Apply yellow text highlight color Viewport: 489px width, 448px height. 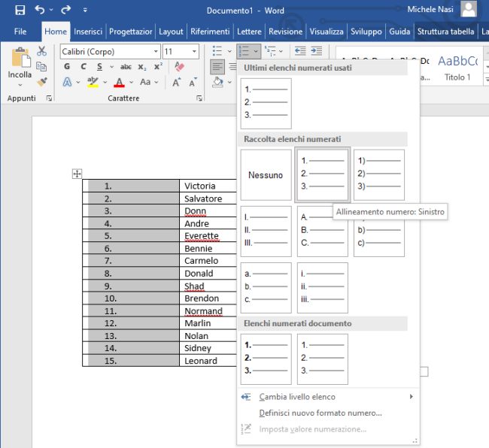93,82
